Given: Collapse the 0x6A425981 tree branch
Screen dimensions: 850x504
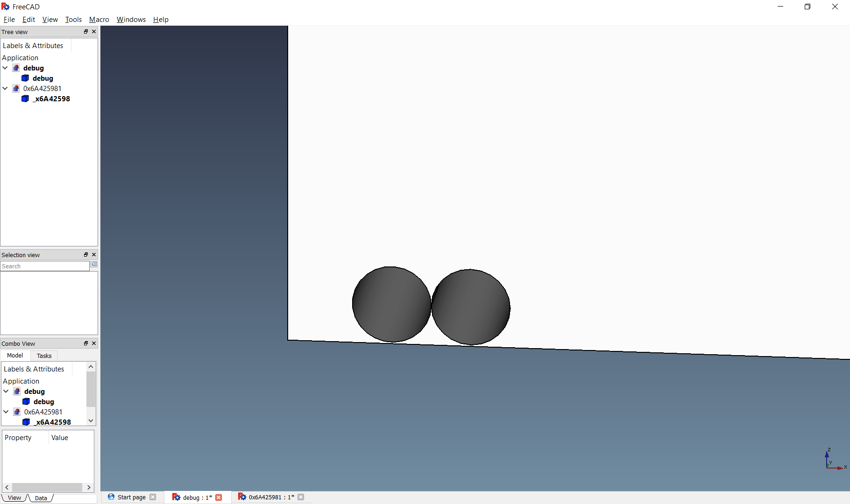Looking at the screenshot, I should [x=5, y=88].
